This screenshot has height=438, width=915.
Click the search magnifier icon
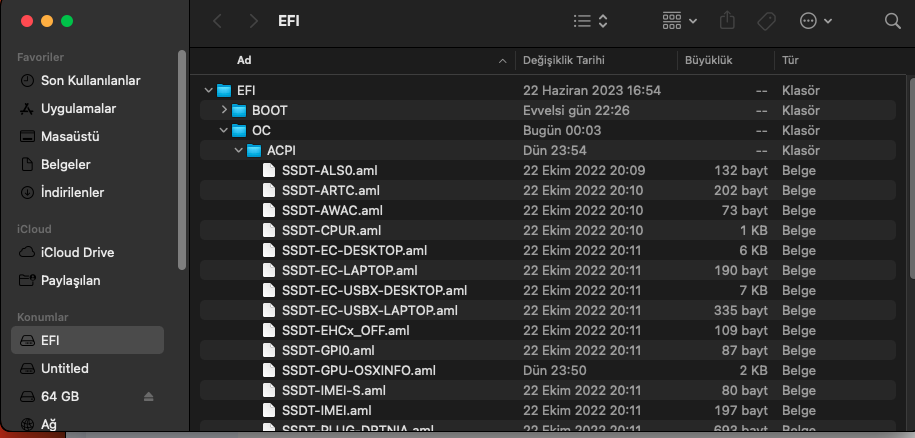(x=893, y=21)
